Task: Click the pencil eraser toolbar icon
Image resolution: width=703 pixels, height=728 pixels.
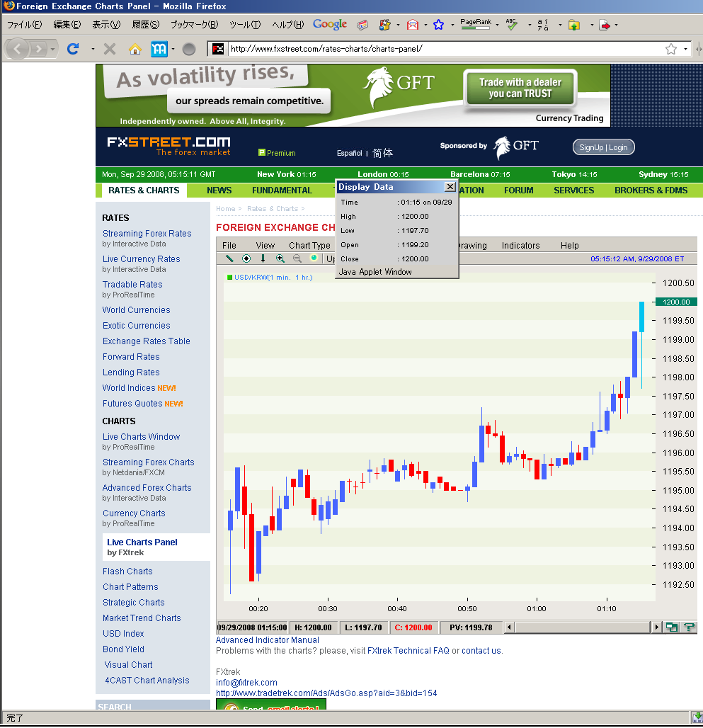Action: [x=362, y=25]
